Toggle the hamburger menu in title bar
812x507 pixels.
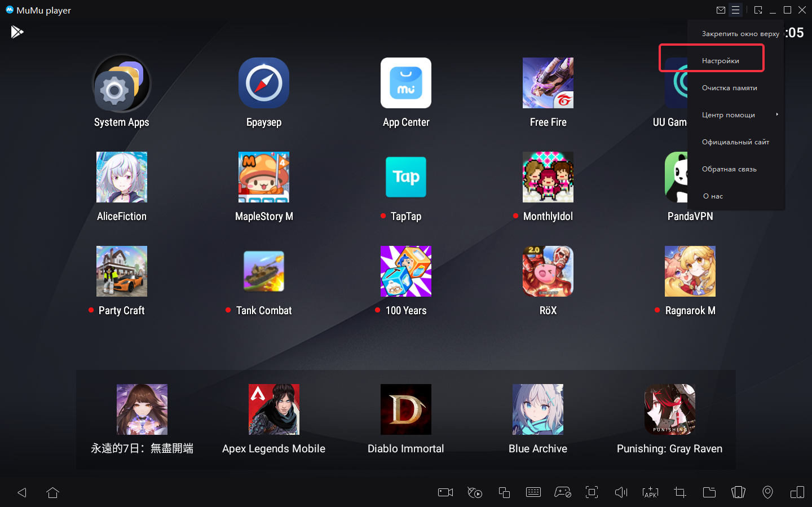tap(735, 10)
